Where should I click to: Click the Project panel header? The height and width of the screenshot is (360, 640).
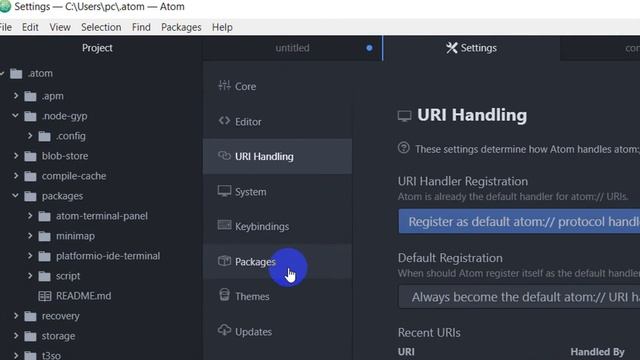(x=97, y=48)
